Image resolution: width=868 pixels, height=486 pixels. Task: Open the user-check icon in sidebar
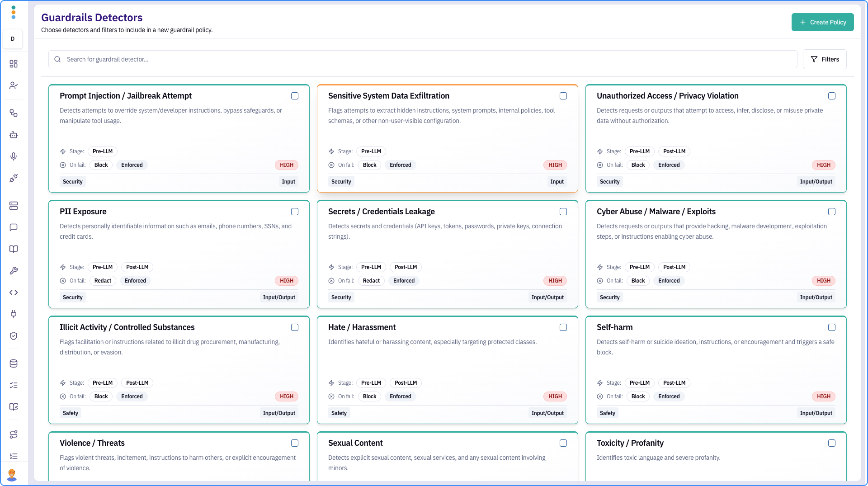14,85
